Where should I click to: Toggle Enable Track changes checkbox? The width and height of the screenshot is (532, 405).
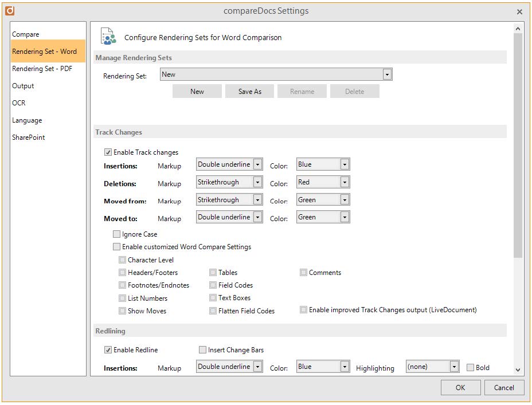click(x=108, y=152)
